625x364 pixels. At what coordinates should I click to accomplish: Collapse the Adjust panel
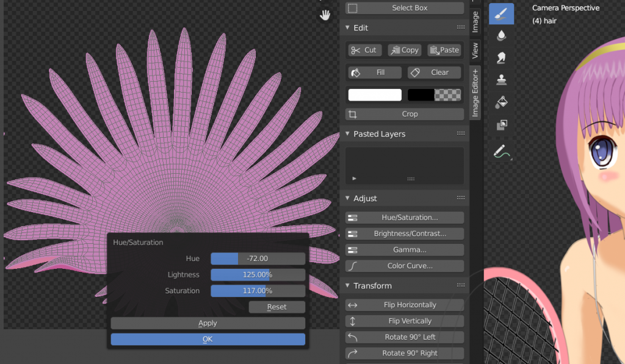point(347,198)
